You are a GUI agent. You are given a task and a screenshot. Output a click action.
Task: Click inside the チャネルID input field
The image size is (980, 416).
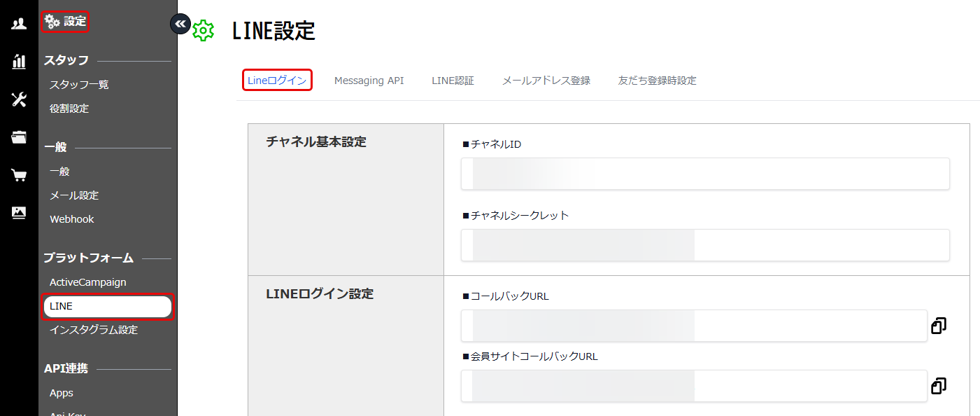click(704, 174)
